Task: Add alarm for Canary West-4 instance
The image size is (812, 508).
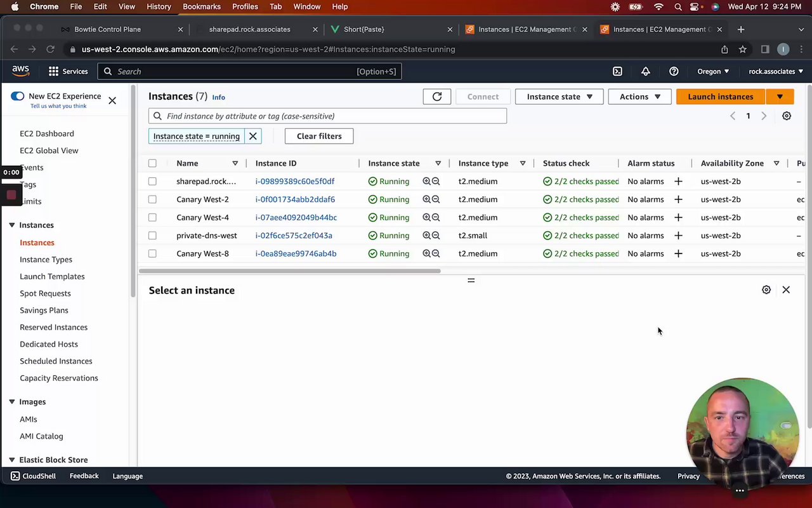Action: [678, 217]
